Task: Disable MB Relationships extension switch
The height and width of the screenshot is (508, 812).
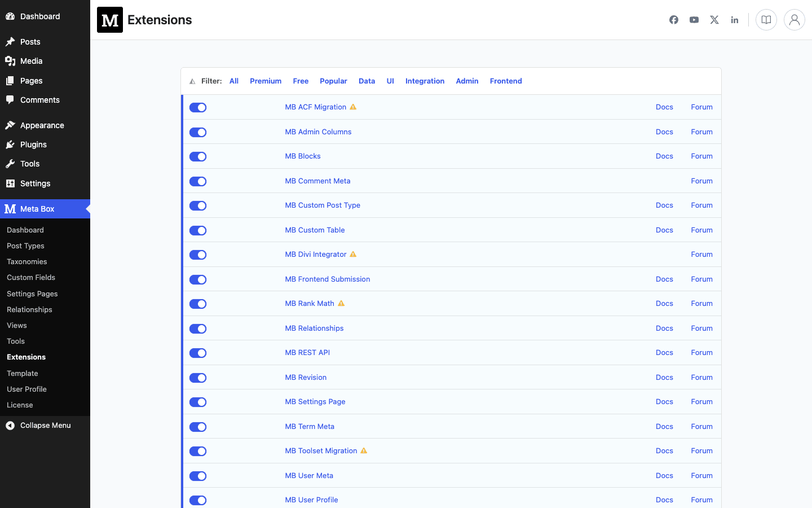Action: 198,329
